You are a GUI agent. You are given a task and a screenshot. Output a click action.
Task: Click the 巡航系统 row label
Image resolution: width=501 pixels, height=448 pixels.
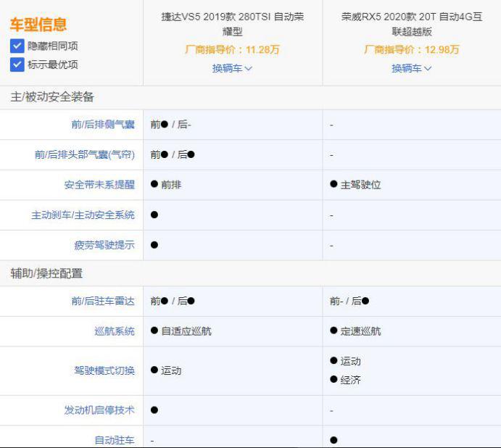pos(114,331)
